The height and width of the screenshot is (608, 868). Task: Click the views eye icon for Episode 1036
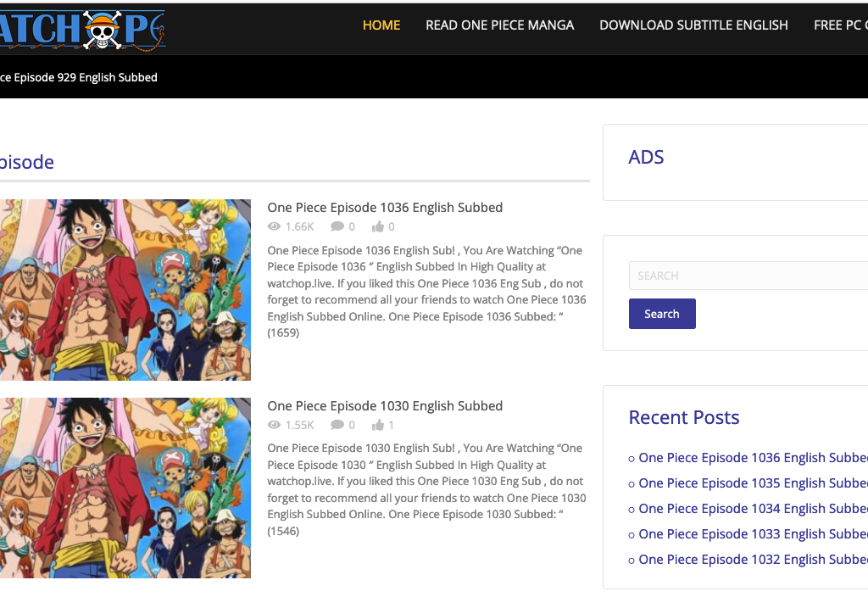pyautogui.click(x=274, y=226)
